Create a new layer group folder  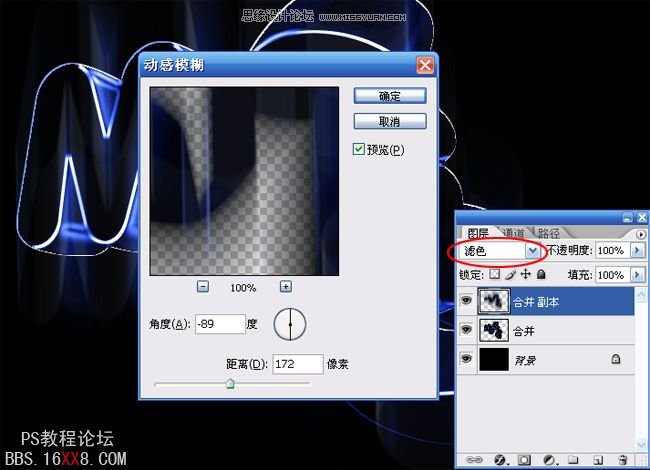click(571, 459)
